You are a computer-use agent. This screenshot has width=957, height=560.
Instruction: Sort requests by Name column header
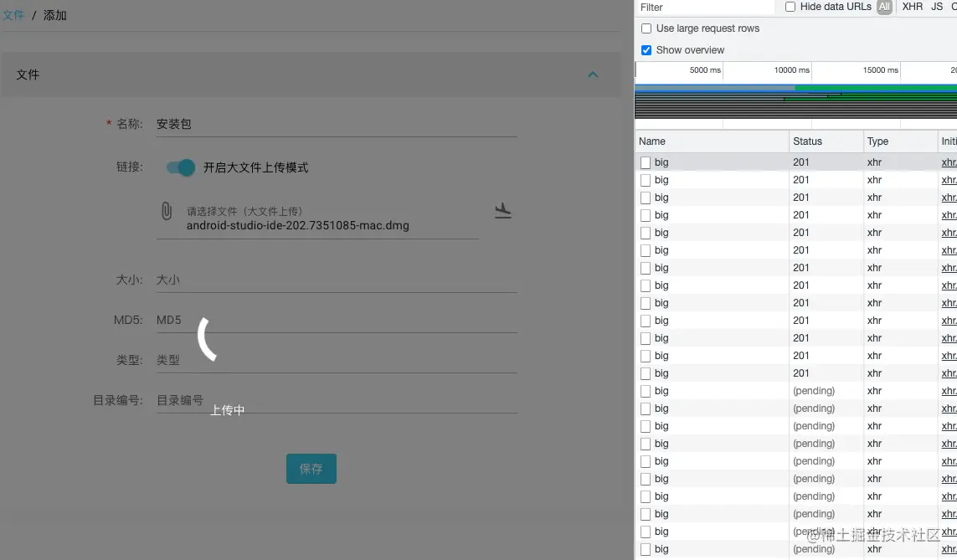click(x=712, y=141)
